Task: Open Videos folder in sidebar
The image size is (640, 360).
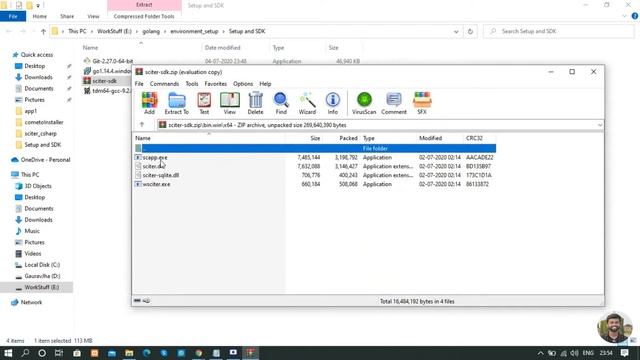Action: pyautogui.click(x=33, y=253)
